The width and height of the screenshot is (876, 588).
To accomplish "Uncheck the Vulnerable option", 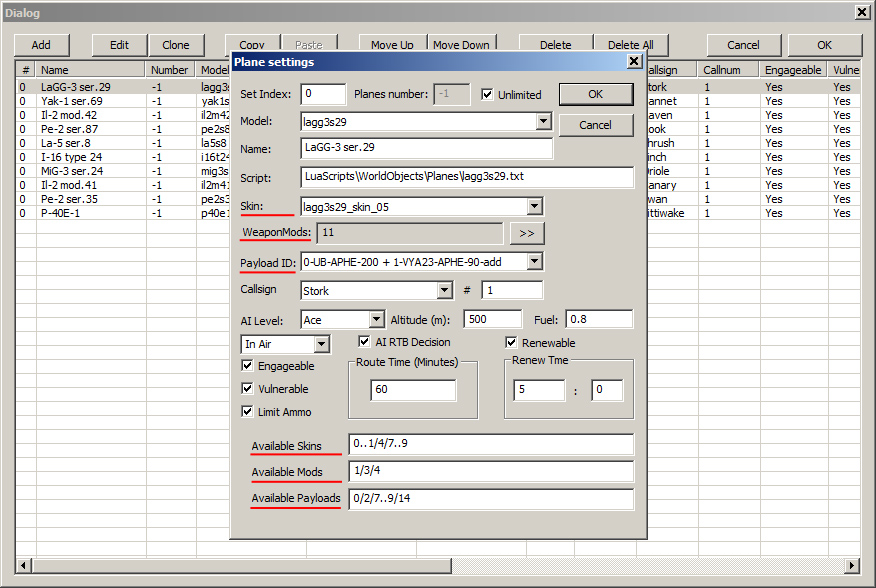I will click(x=247, y=388).
